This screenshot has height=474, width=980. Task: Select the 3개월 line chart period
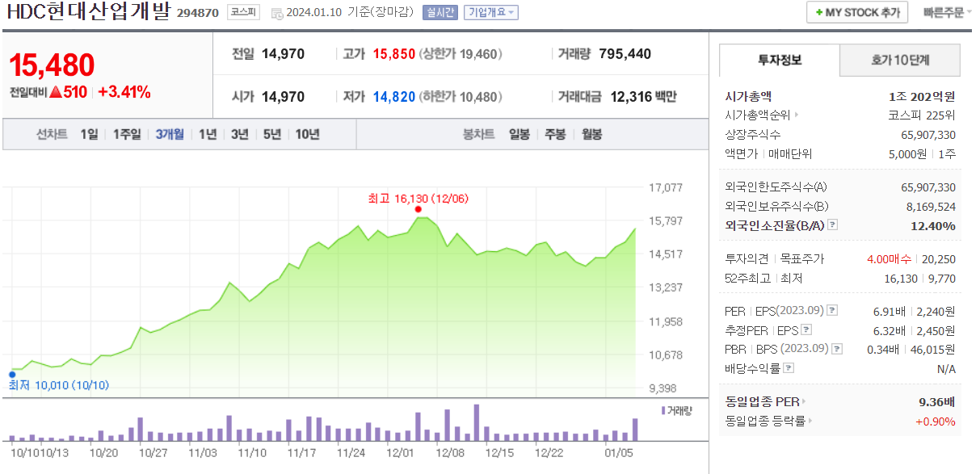tap(170, 134)
